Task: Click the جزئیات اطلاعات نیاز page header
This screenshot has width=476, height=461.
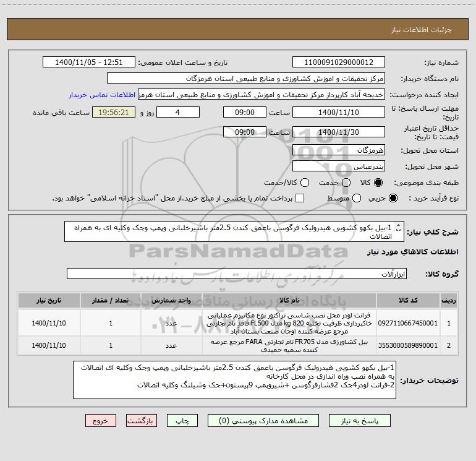Action: [x=422, y=30]
